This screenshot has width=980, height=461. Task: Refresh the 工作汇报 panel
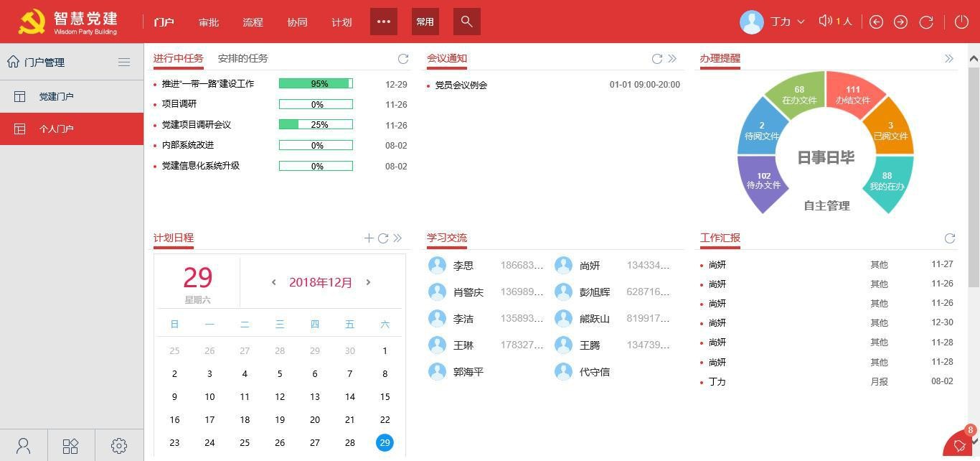949,238
